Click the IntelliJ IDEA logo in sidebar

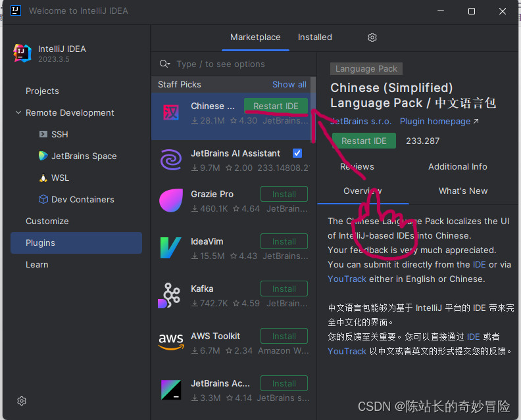coord(22,53)
